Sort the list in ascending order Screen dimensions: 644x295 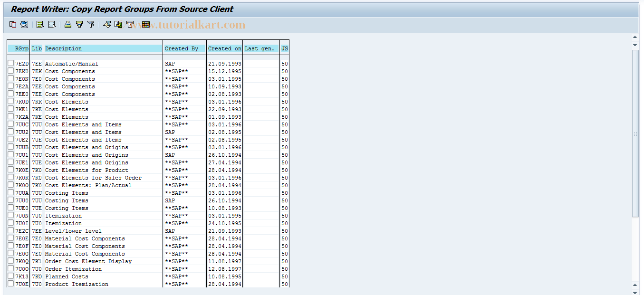[67, 24]
